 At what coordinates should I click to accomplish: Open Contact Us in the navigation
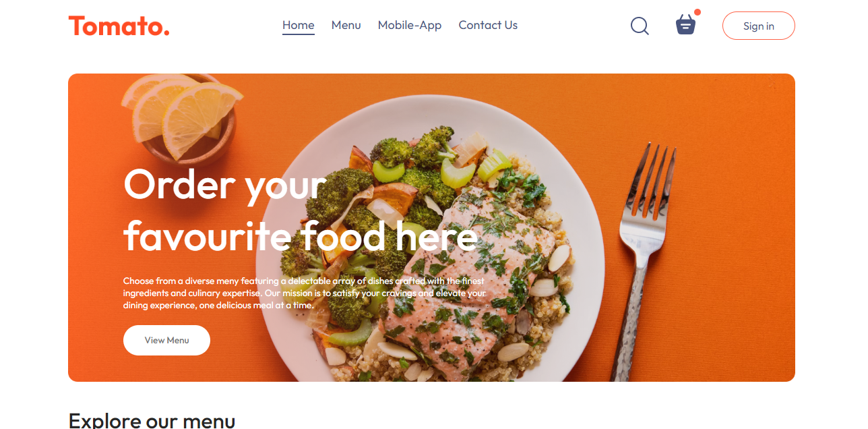[x=488, y=25]
